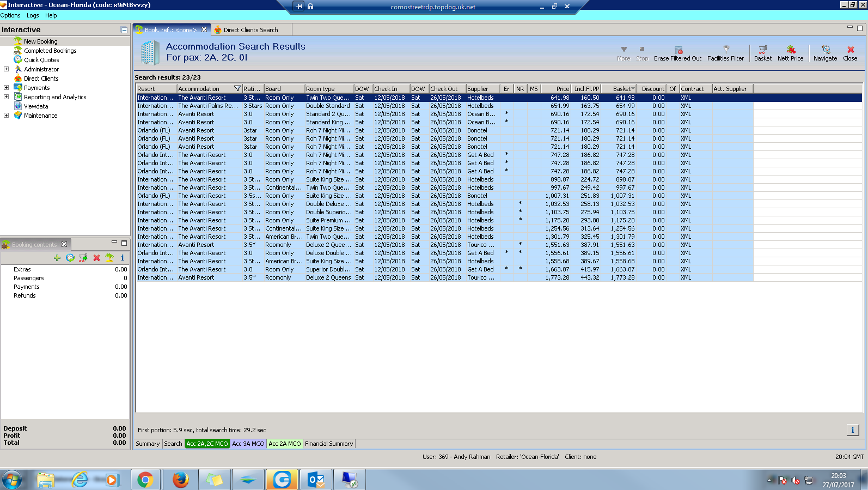Select Quick Quotes in the sidebar

41,60
